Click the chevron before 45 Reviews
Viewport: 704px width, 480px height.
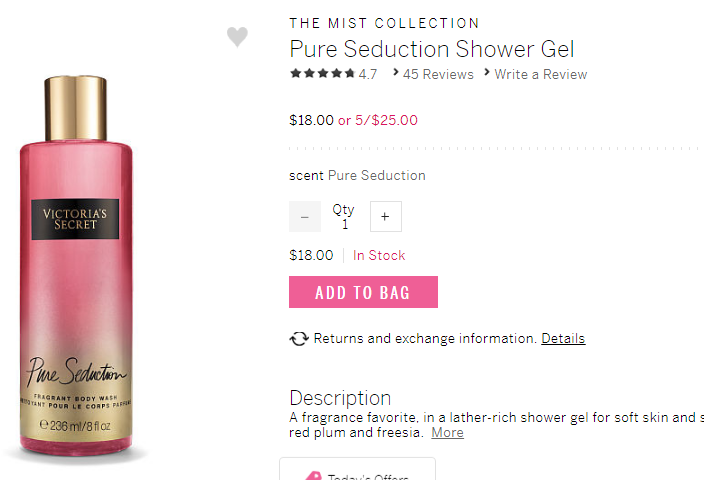pos(396,72)
